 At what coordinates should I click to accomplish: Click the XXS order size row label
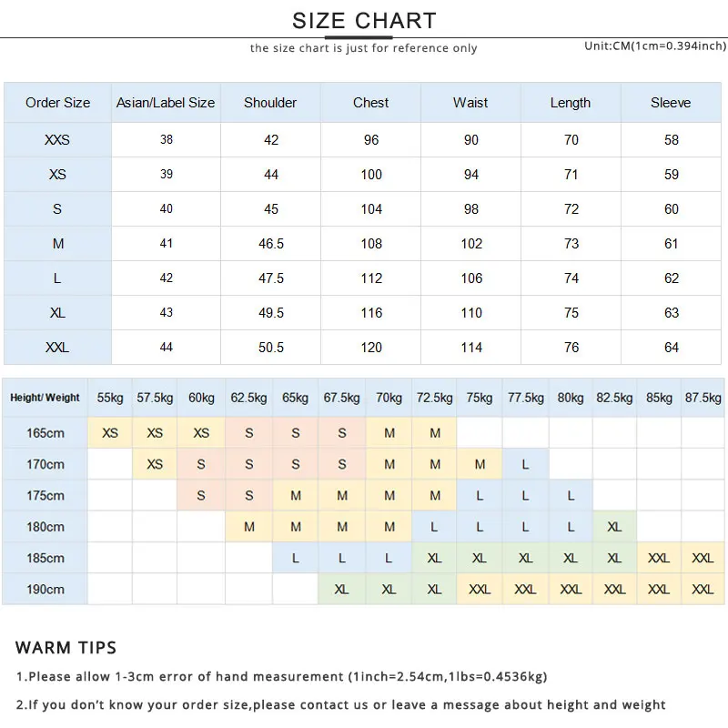pos(57,140)
